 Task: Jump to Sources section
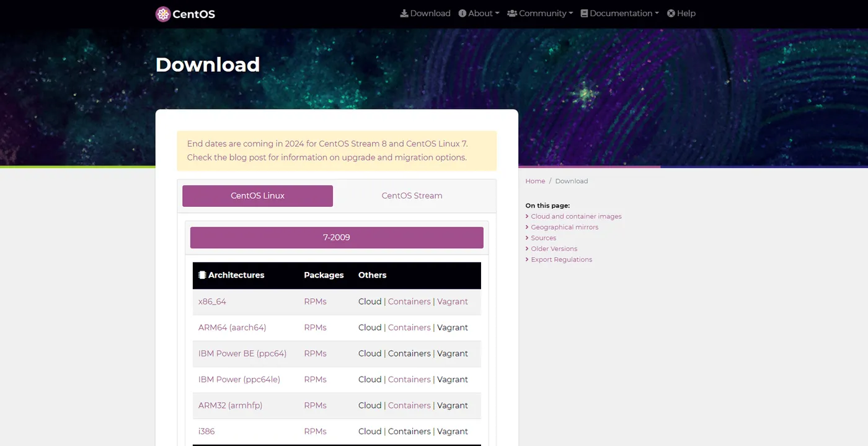pyautogui.click(x=543, y=238)
